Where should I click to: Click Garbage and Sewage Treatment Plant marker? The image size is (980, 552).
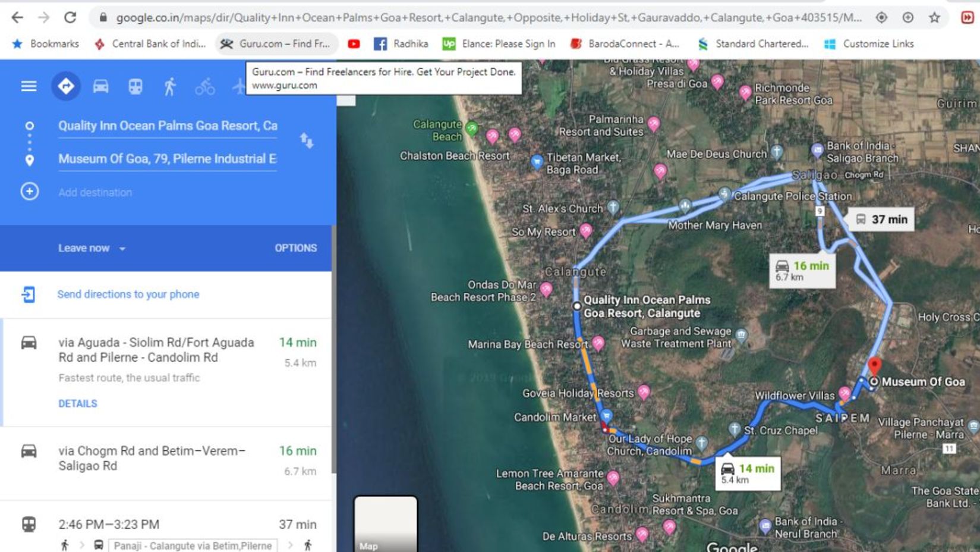point(741,335)
